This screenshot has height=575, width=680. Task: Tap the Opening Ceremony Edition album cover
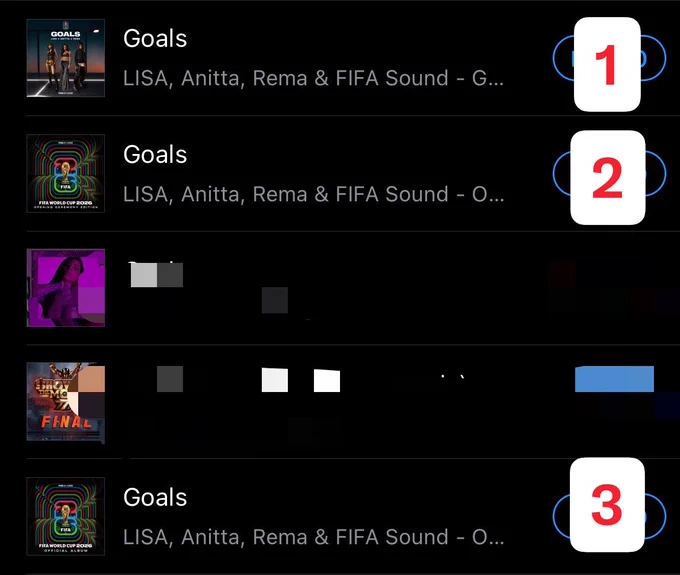pyautogui.click(x=65, y=173)
